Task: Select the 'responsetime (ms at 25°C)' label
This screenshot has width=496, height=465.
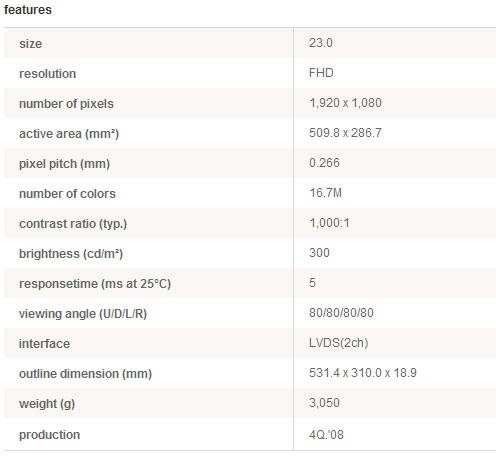Action: (95, 284)
